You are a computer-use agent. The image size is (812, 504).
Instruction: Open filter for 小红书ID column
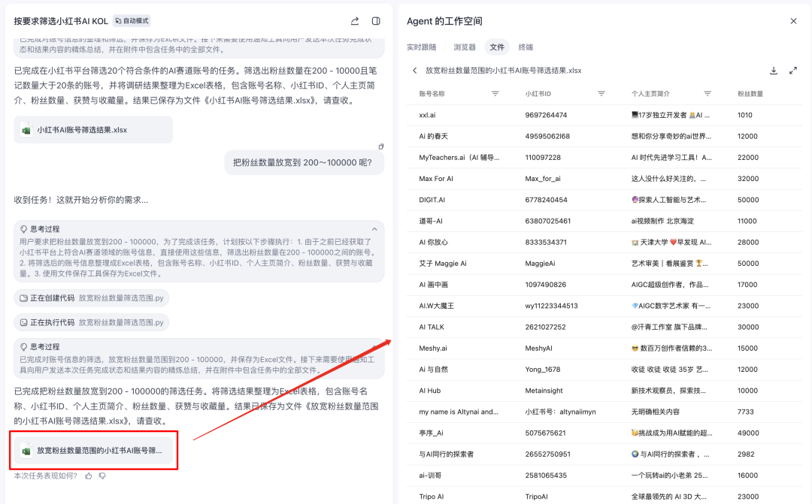(601, 94)
